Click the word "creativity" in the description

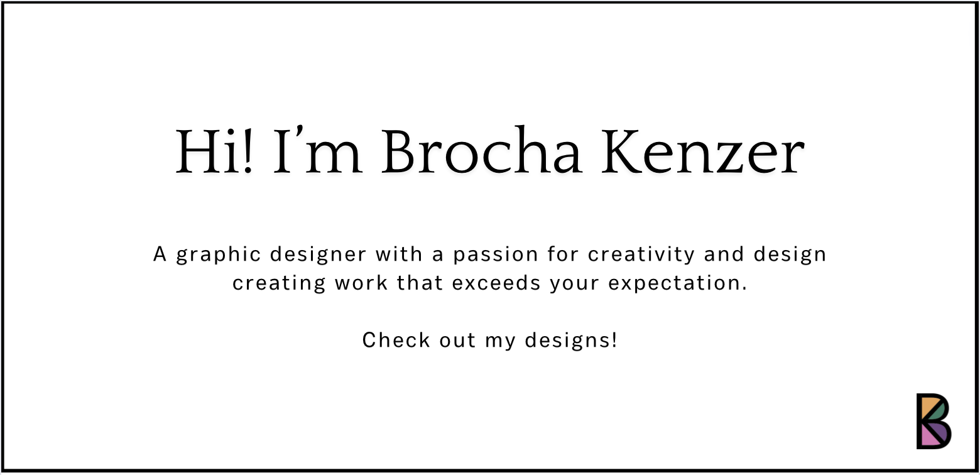pyautogui.click(x=641, y=254)
